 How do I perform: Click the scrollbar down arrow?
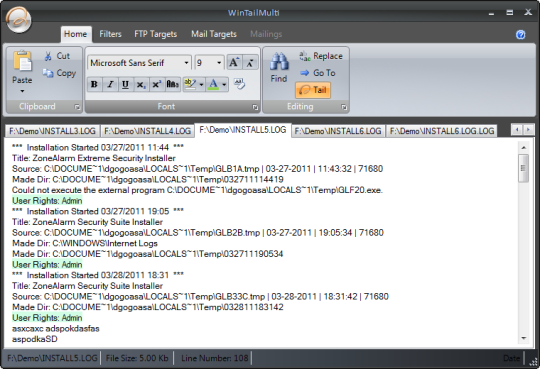(523, 338)
